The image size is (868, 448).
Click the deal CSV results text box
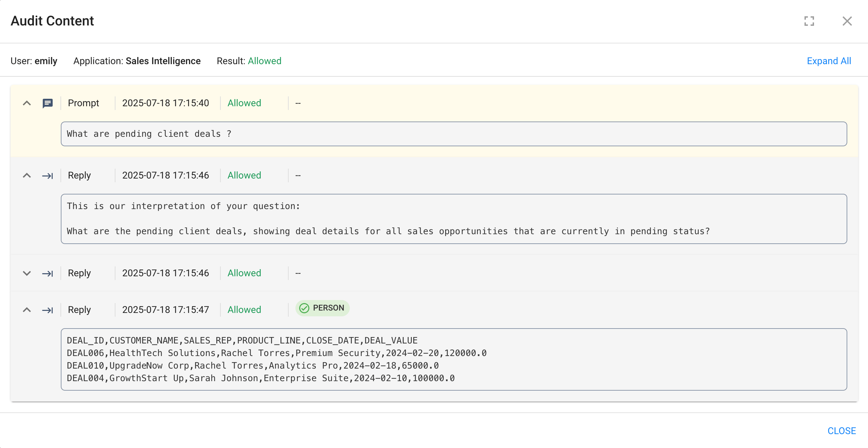(x=453, y=359)
